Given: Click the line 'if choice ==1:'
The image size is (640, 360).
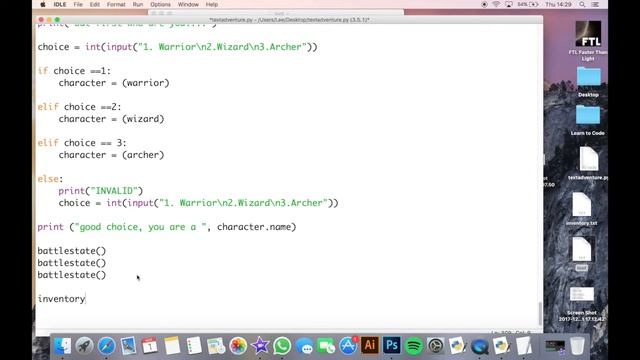Looking at the screenshot, I should coord(74,71).
